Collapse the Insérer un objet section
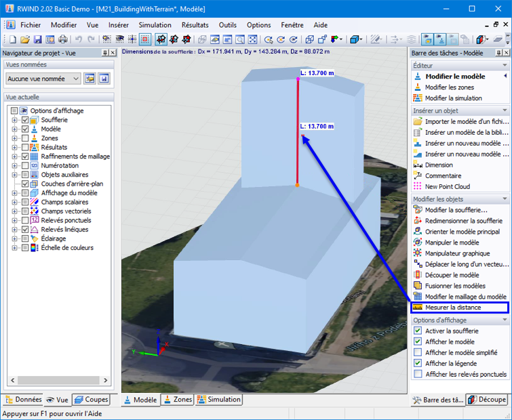512x420 pixels. [x=505, y=110]
